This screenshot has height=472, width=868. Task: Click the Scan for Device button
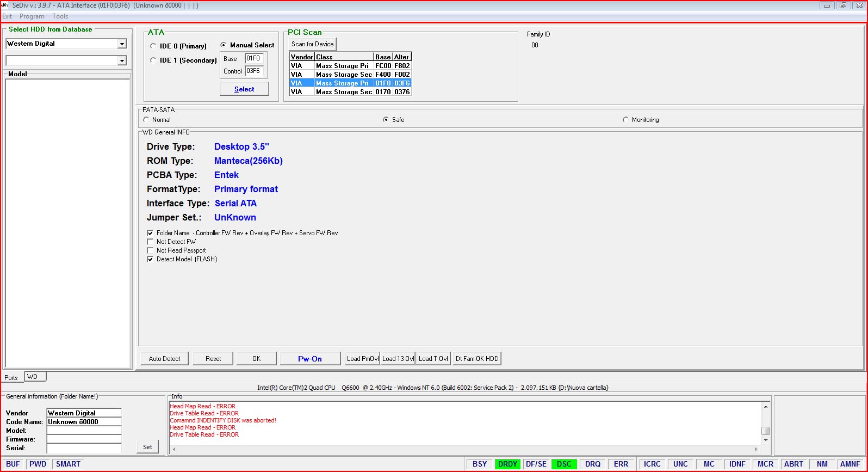coord(313,44)
